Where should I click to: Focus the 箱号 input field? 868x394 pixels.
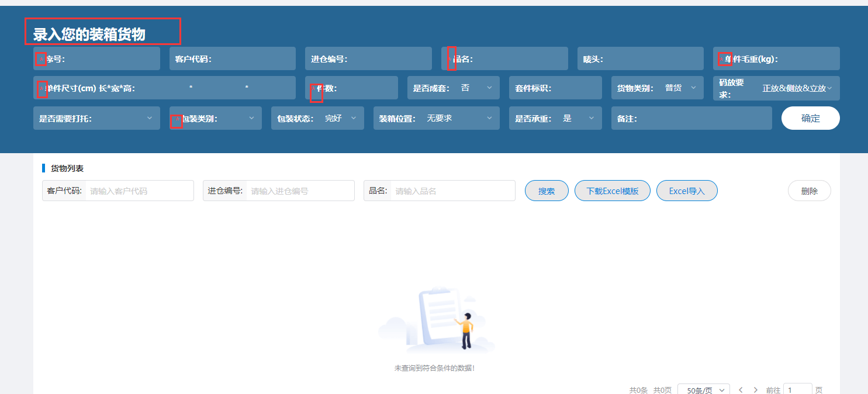click(x=111, y=59)
